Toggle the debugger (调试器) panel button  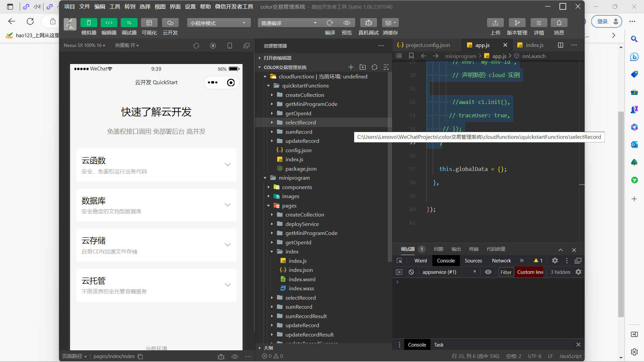(129, 23)
